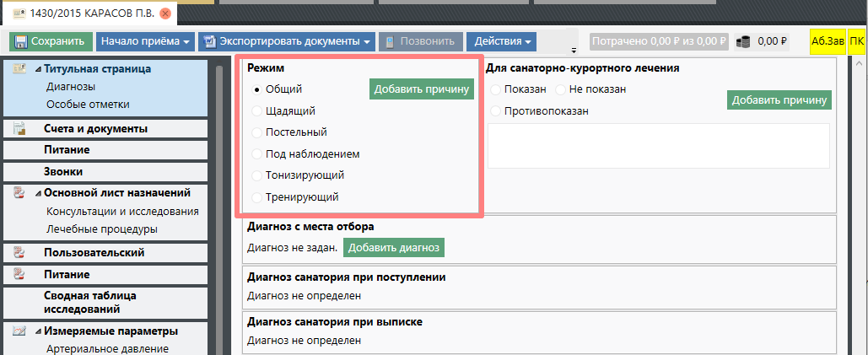Click the icon beside Основной лист назначений
The width and height of the screenshot is (868, 355).
pyautogui.click(x=20, y=192)
